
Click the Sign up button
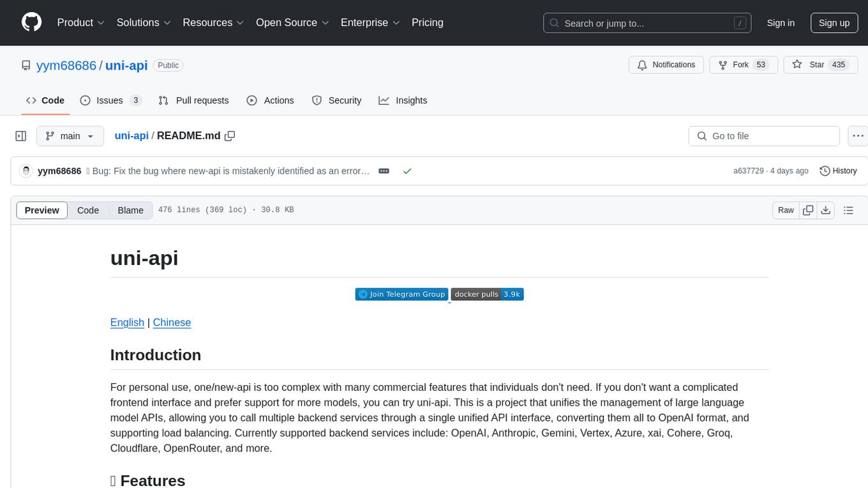pos(834,23)
